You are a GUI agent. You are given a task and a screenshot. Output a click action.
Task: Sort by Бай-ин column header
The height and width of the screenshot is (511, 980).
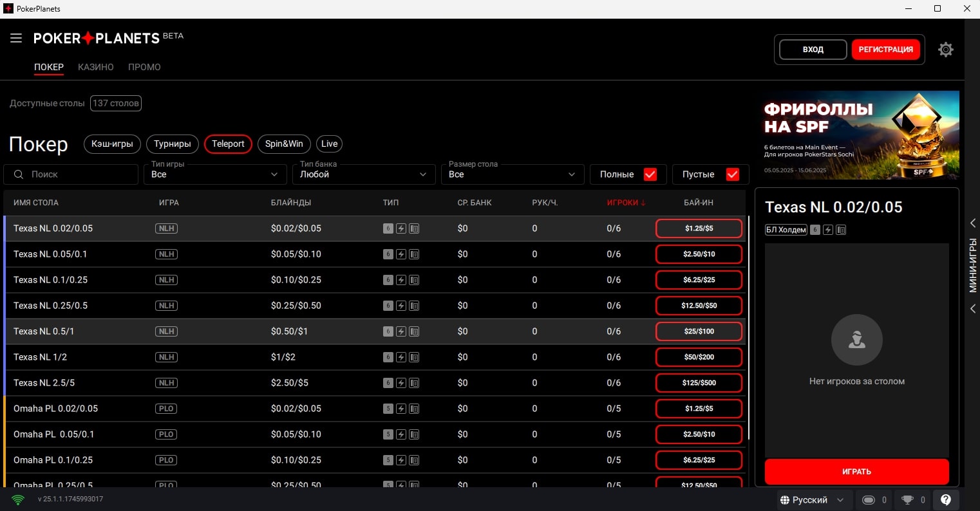click(699, 203)
